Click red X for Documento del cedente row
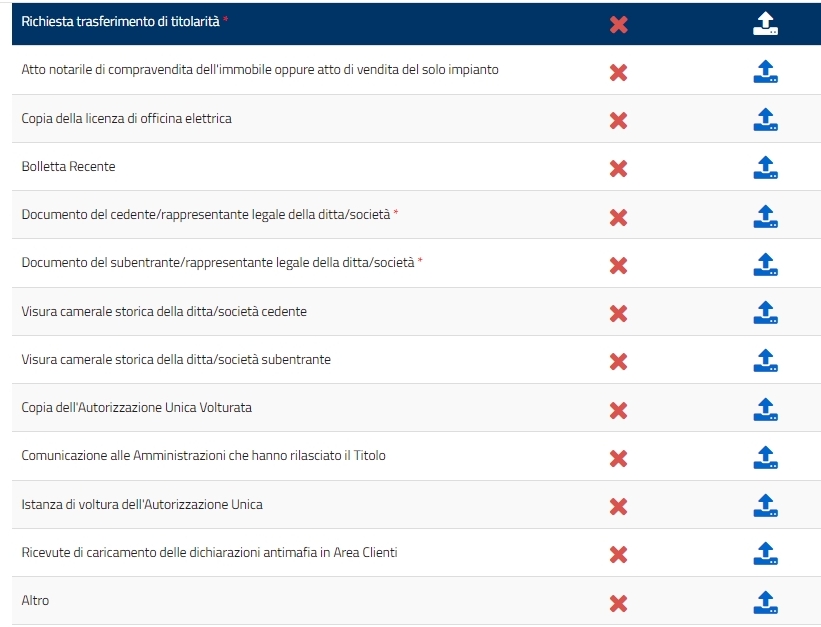The image size is (821, 627). 618,217
